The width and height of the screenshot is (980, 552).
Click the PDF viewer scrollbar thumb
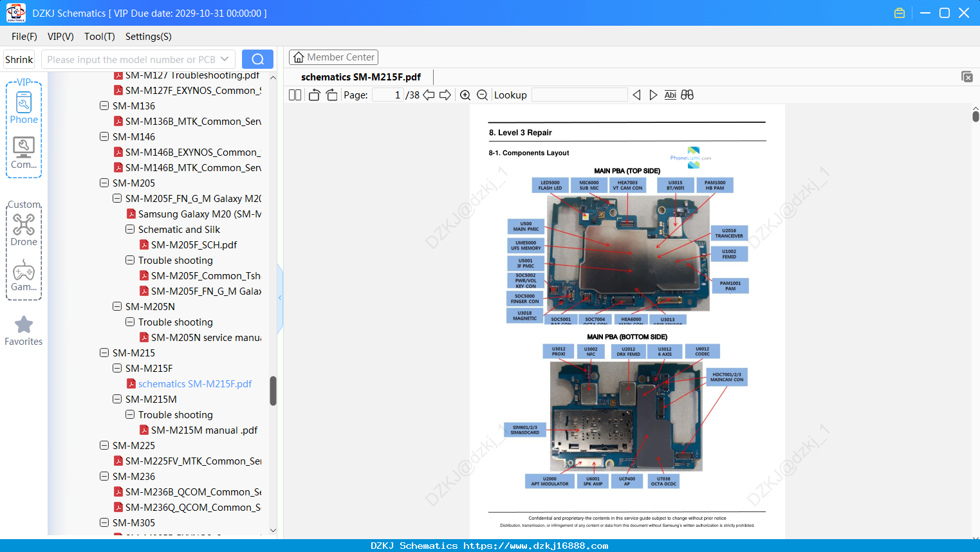point(975,116)
